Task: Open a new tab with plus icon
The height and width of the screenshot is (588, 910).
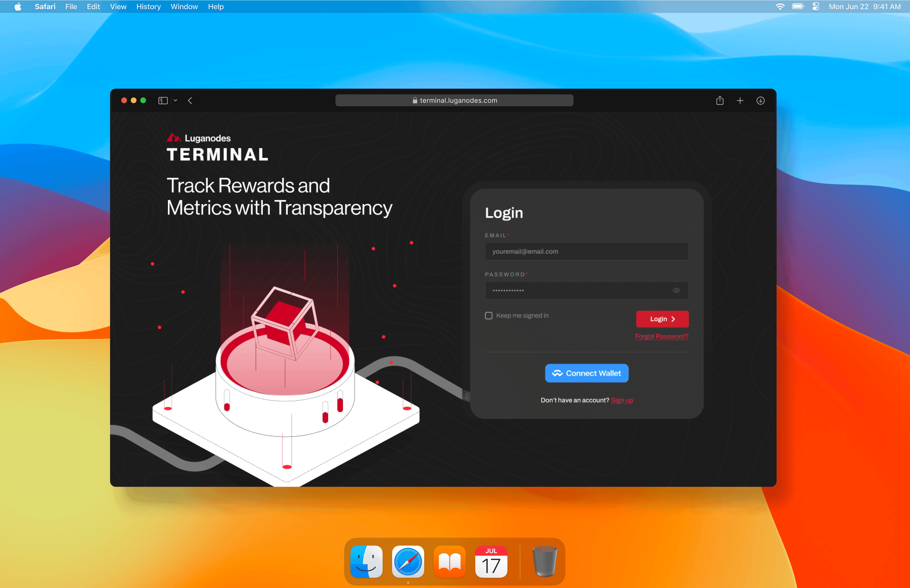Action: pyautogui.click(x=740, y=100)
